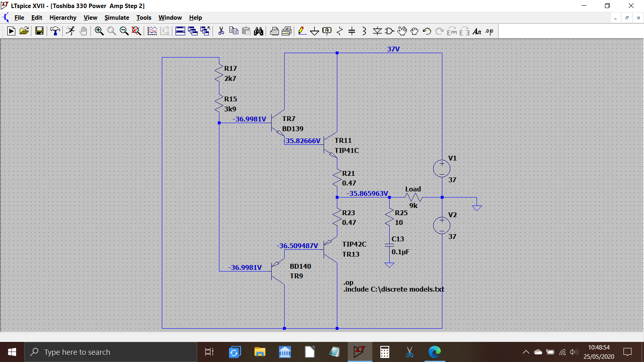Click the .include discrete models directive
The width and height of the screenshot is (644, 362).
pyautogui.click(x=394, y=289)
